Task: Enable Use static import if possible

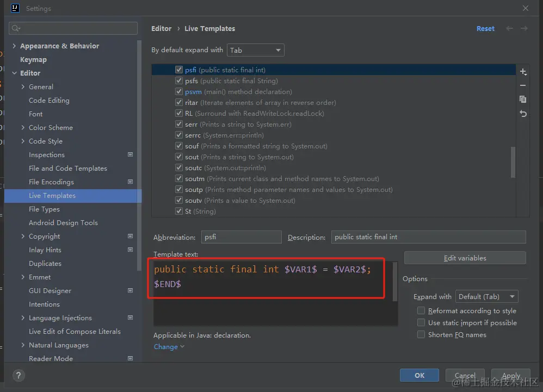Action: click(x=421, y=322)
